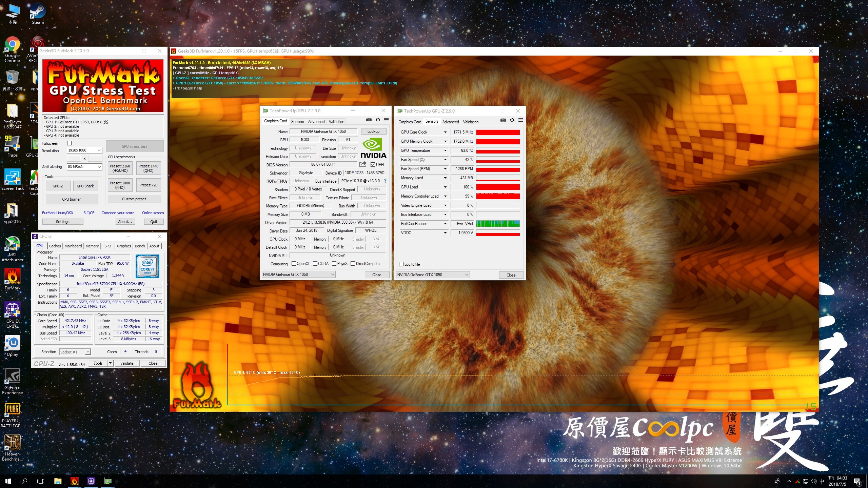Click Memory Used sensor graph
Image resolution: width=868 pixels, height=488 pixels.
coord(498,178)
